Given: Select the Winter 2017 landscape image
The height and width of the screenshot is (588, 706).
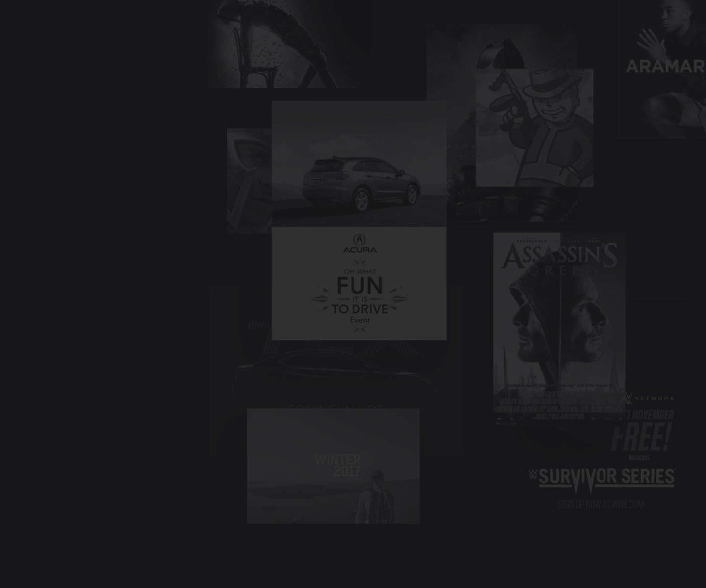Looking at the screenshot, I should 333,466.
